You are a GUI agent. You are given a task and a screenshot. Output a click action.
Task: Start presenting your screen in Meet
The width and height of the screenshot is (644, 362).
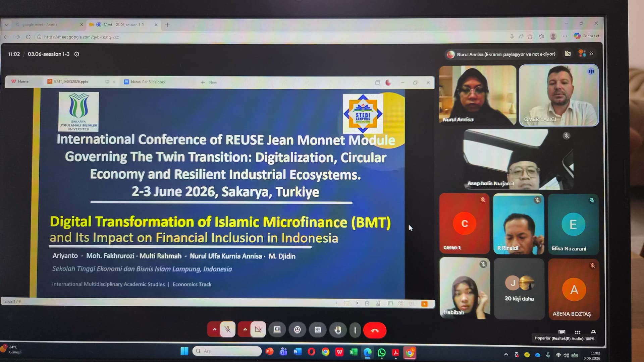[277, 330]
